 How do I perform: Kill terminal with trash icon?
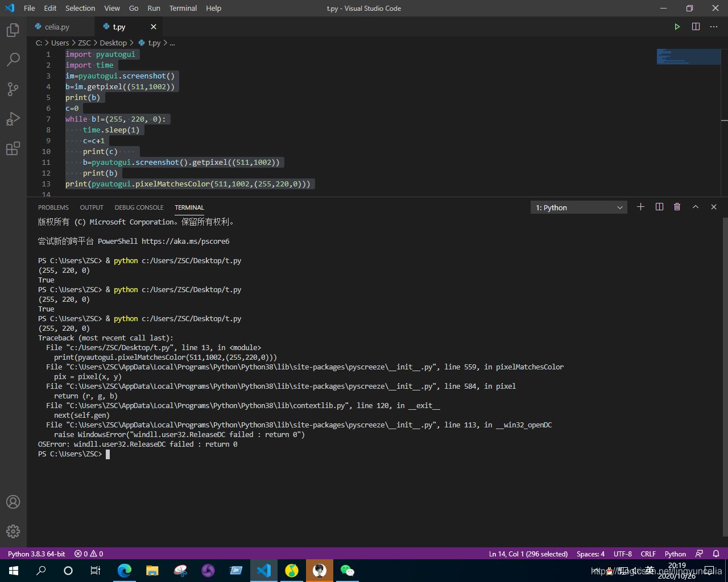[x=677, y=207]
